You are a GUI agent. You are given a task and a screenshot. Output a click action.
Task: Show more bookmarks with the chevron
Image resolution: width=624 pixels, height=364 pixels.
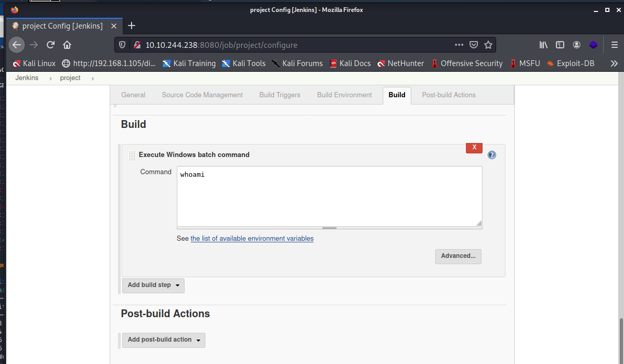(614, 63)
